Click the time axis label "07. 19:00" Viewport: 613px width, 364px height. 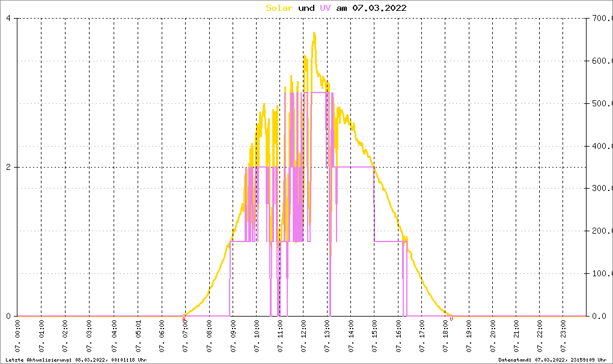click(469, 336)
